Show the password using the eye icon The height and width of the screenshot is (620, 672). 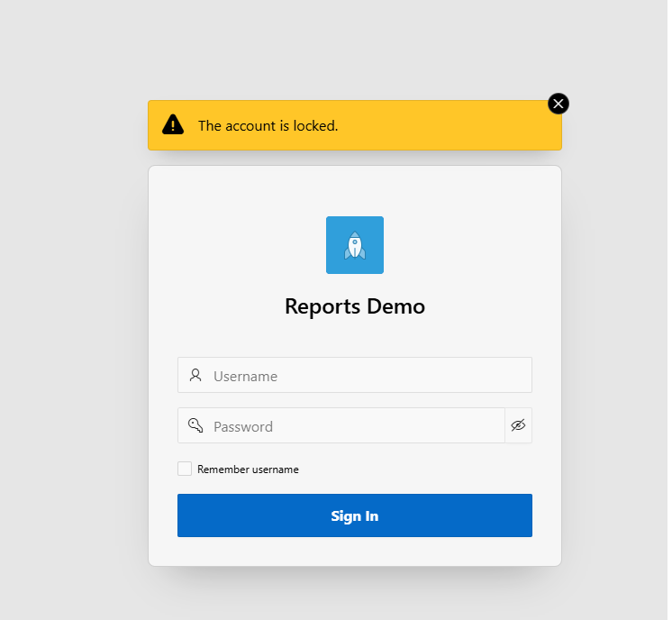[518, 425]
